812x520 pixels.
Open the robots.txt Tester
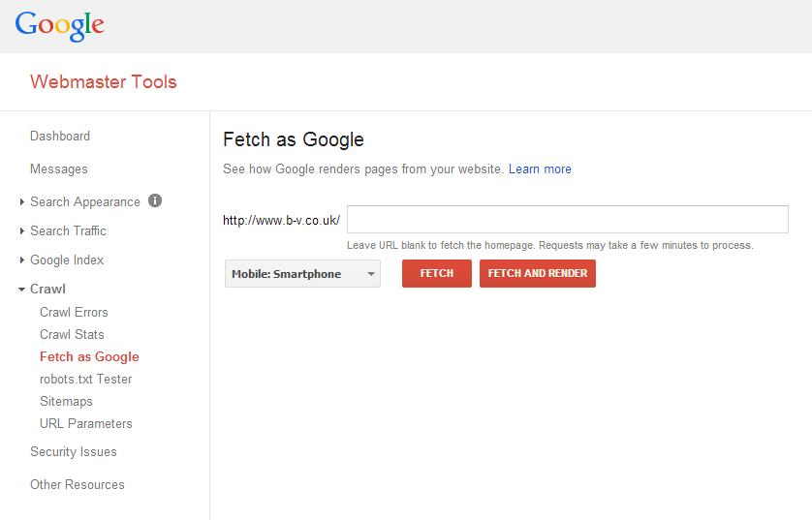point(86,380)
